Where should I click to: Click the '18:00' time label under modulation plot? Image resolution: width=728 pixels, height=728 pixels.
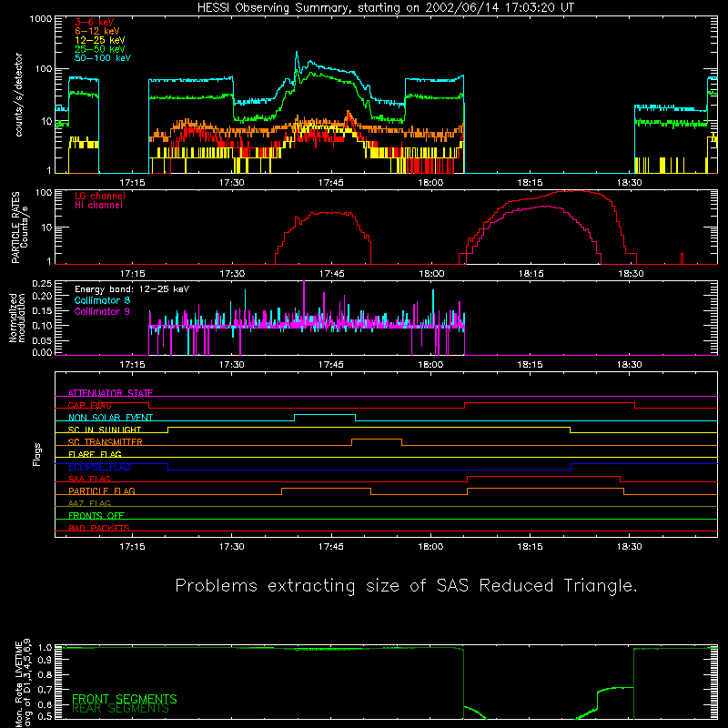pyautogui.click(x=430, y=365)
